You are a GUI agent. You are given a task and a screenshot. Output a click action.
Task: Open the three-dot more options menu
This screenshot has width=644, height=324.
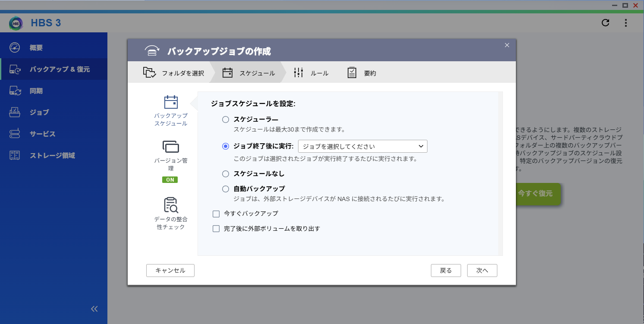pos(626,23)
